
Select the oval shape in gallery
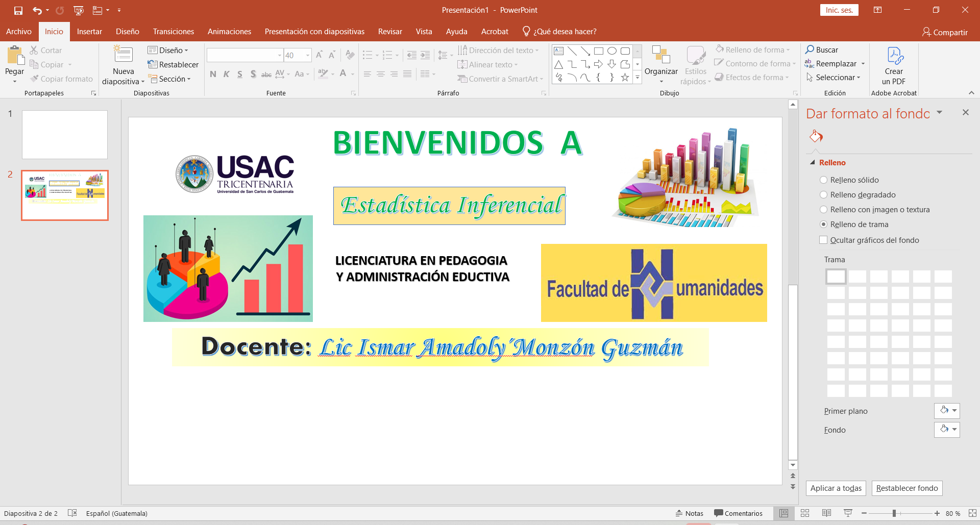coord(611,51)
